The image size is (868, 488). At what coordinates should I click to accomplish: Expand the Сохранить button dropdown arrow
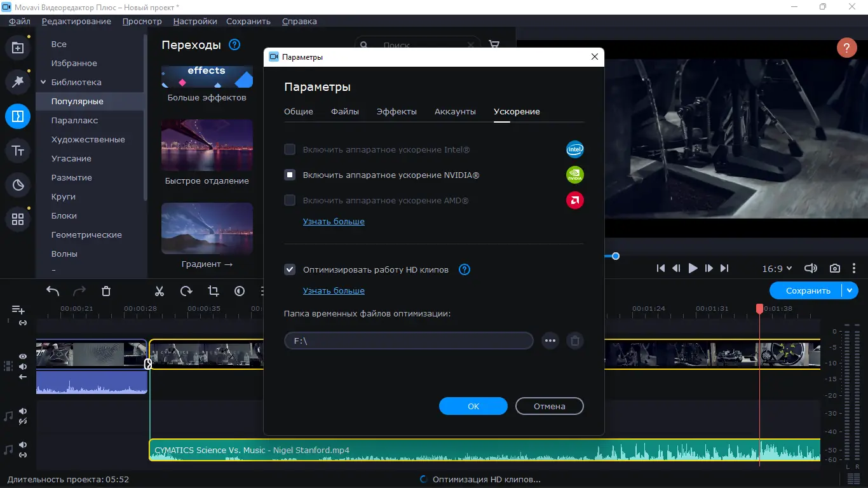pos(850,290)
